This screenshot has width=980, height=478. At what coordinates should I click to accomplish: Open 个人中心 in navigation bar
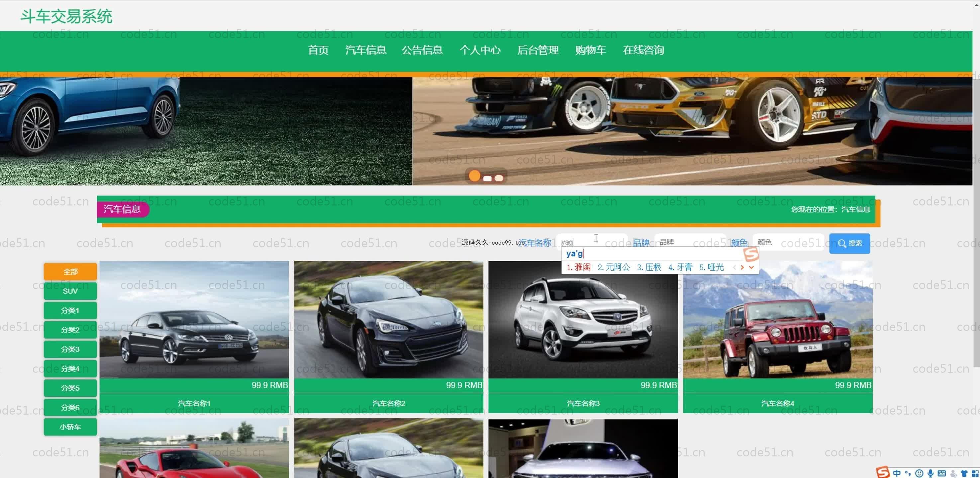480,50
